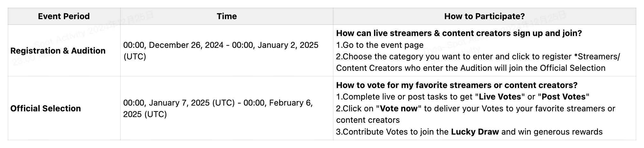Click the "How to vote for my favorite" heading
The image size is (644, 148).
[456, 85]
